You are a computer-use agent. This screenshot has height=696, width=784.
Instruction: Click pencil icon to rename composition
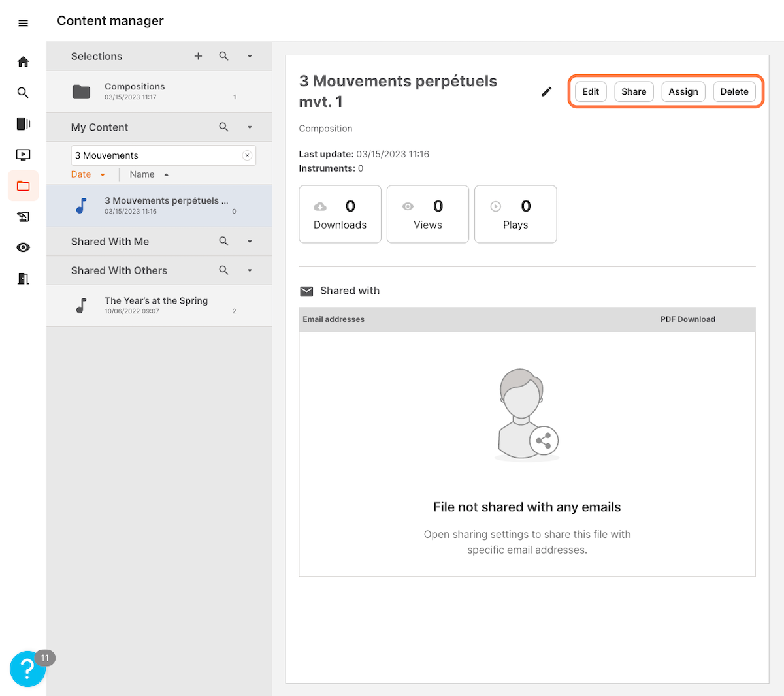pos(546,92)
